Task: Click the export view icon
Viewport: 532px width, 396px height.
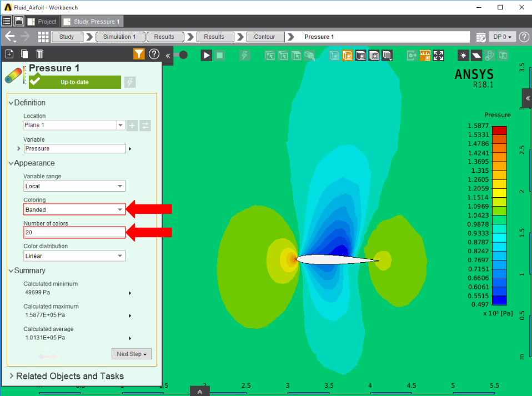Action: point(412,56)
